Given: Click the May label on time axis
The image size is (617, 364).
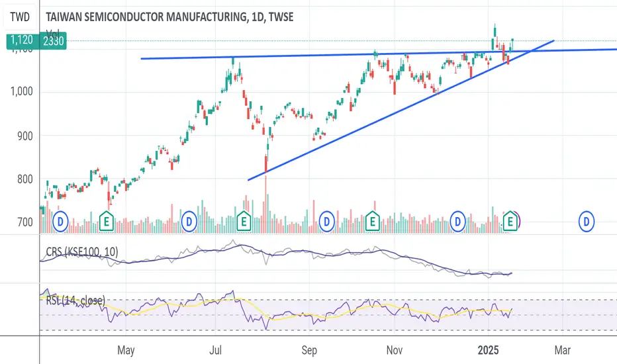Looking at the screenshot, I should [126, 350].
